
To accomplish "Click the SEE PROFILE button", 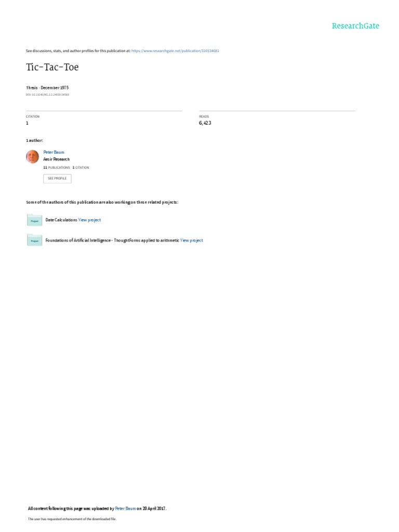I will pos(57,179).
